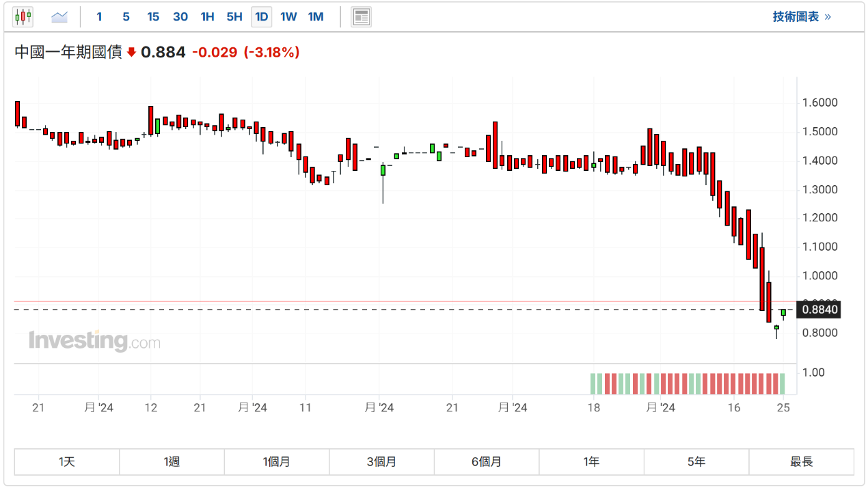Change the interval to 1W

[x=288, y=16]
